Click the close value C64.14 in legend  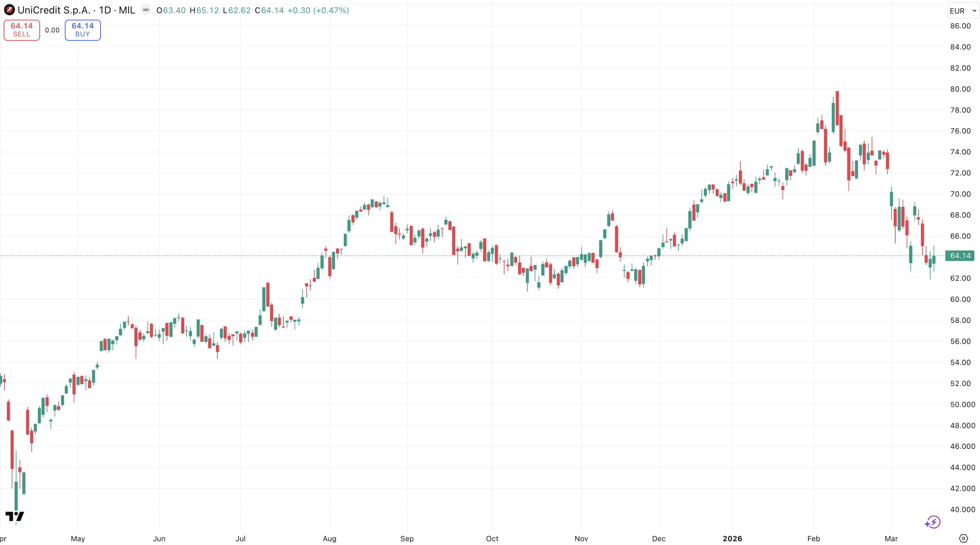point(269,10)
